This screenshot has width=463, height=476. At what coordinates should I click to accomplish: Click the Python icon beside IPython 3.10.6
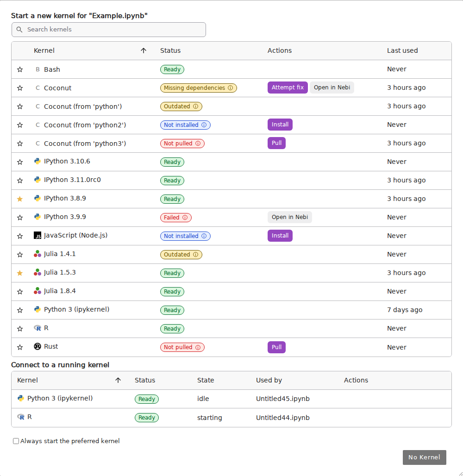click(x=38, y=161)
